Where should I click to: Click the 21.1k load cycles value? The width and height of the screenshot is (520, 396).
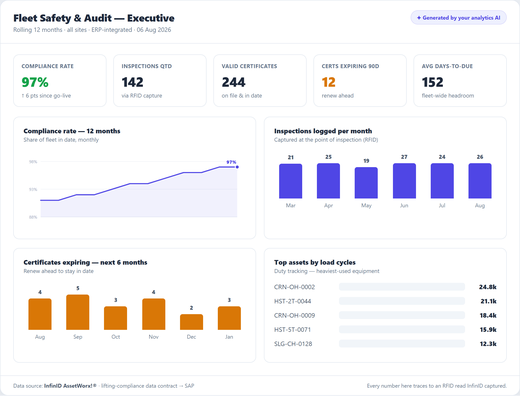[x=488, y=301]
